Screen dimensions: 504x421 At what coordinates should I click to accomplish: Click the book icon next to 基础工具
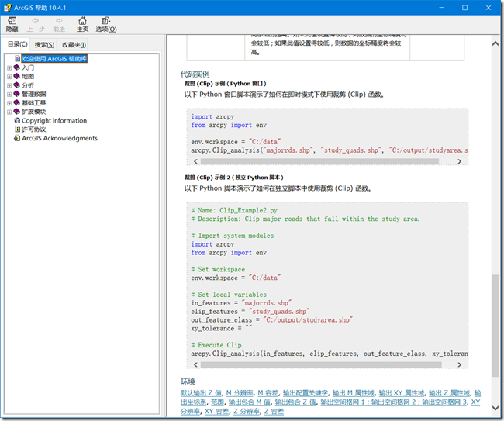coord(17,102)
